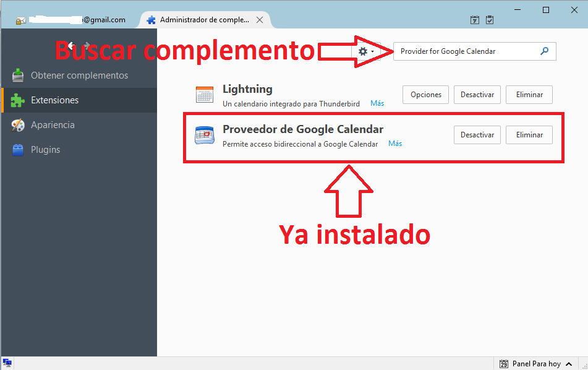This screenshot has width=588, height=370.
Task: Click text 'Un calendario integrado para Thunderbird'
Action: click(x=291, y=104)
